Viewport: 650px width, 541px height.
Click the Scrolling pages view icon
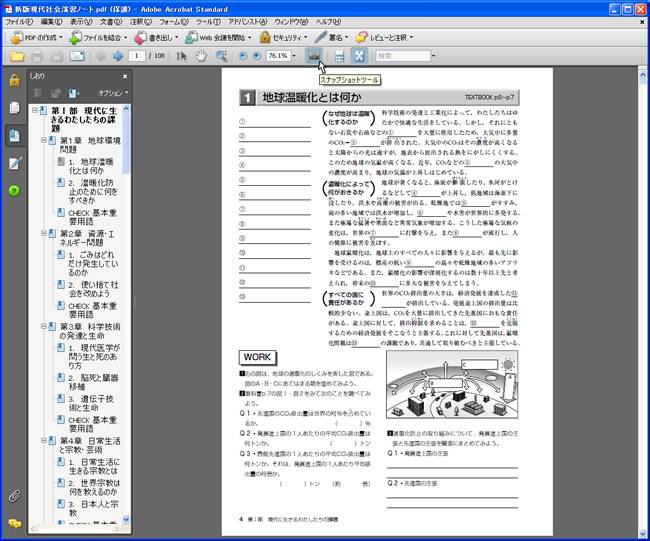(x=339, y=56)
